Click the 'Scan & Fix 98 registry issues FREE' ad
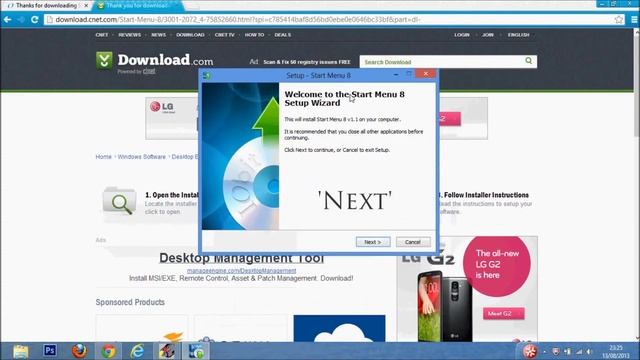Image resolution: width=640 pixels, height=360 pixels. (x=307, y=62)
